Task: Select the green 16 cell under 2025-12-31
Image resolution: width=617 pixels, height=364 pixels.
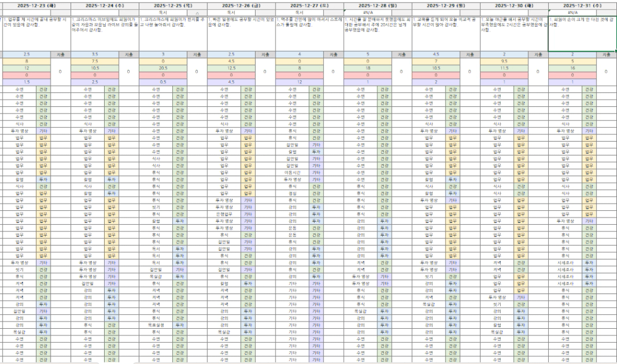Action: [572, 68]
